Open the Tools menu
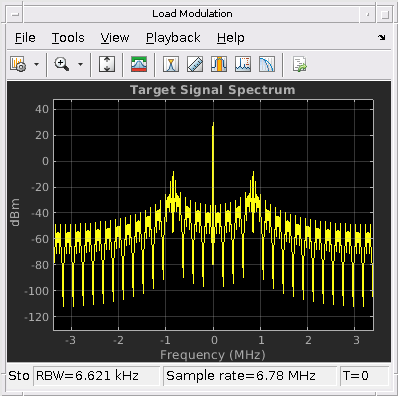Screen dimensions: 398x396 (68, 38)
